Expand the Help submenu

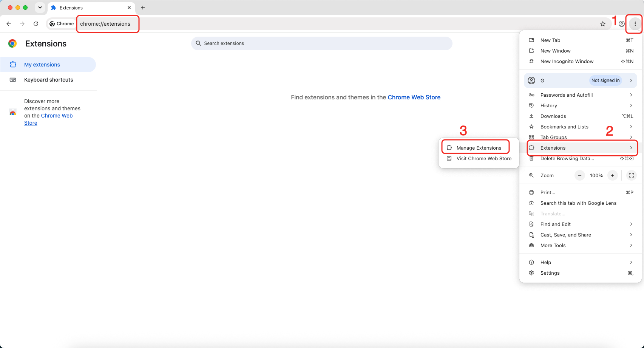[581, 262]
